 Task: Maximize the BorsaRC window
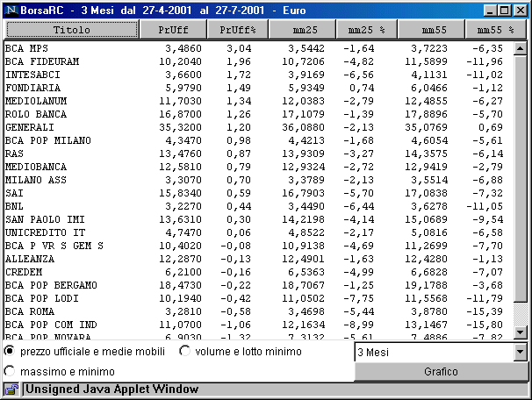point(504,11)
